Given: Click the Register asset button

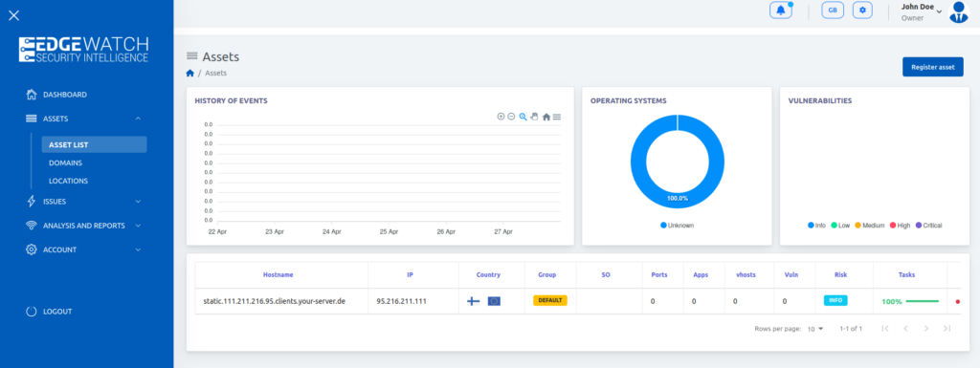Looking at the screenshot, I should (932, 67).
